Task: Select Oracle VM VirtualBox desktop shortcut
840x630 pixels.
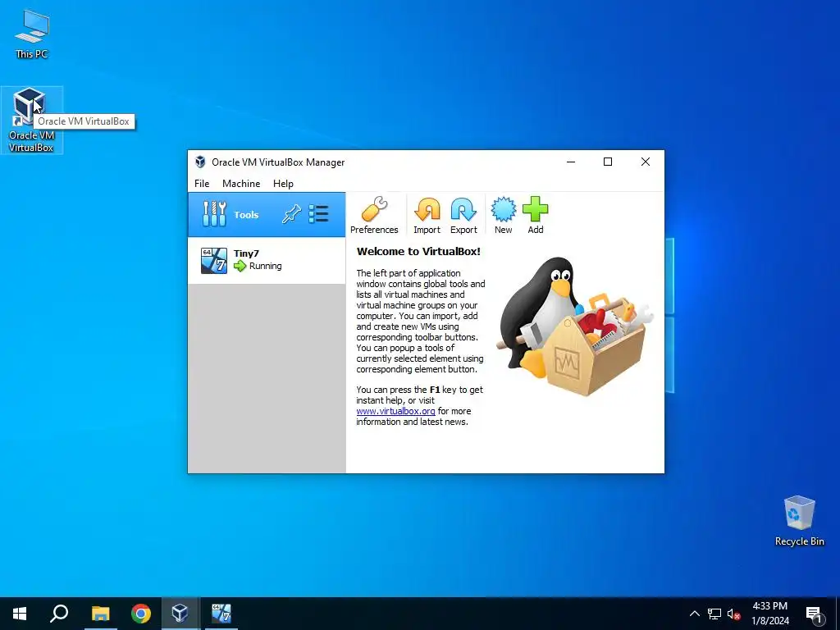Action: point(32,120)
